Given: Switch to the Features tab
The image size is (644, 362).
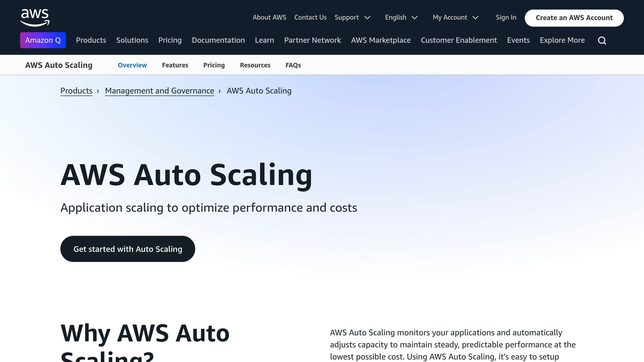Looking at the screenshot, I should coord(175,65).
